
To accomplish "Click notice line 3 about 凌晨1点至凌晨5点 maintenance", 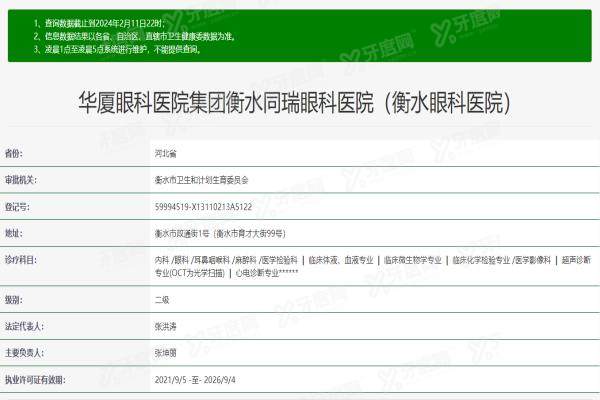I will tap(117, 49).
